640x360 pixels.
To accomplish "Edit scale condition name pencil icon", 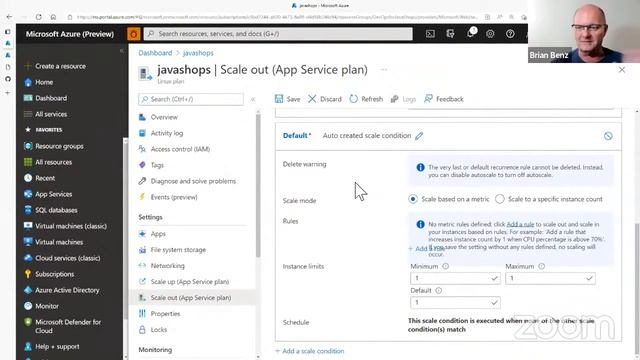I will coord(419,136).
